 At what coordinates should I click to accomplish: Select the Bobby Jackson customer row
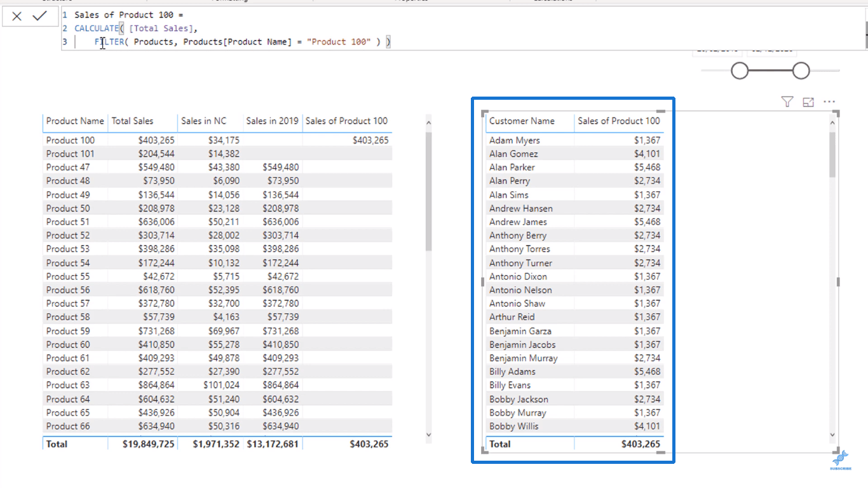(x=575, y=399)
